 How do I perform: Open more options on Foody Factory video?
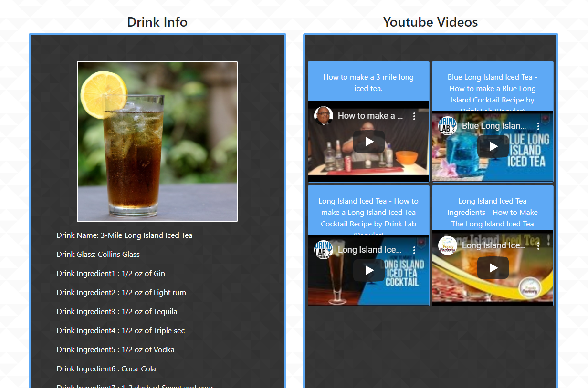[x=538, y=246]
